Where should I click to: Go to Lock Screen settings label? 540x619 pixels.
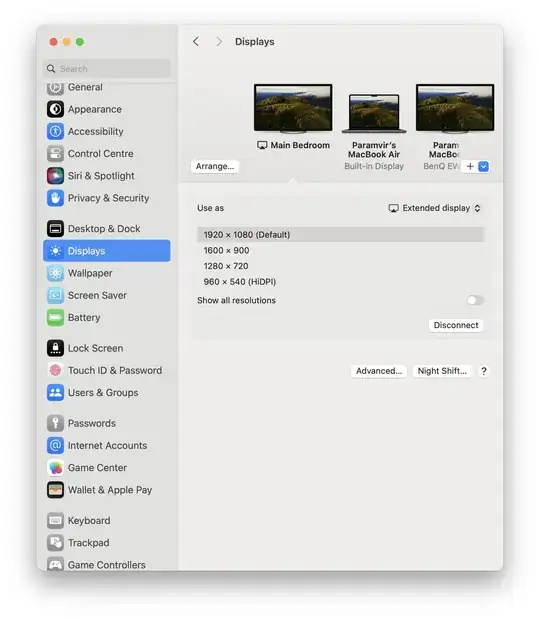click(96, 348)
